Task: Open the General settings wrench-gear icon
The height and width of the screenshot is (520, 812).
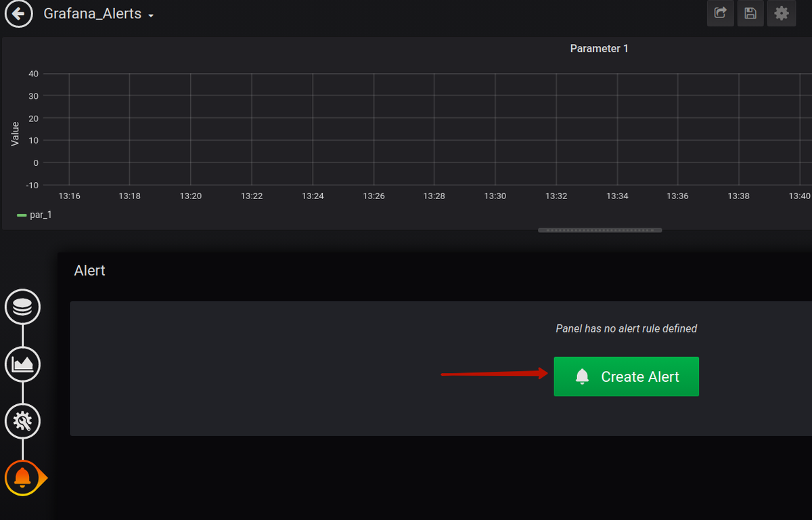Action: pos(22,421)
